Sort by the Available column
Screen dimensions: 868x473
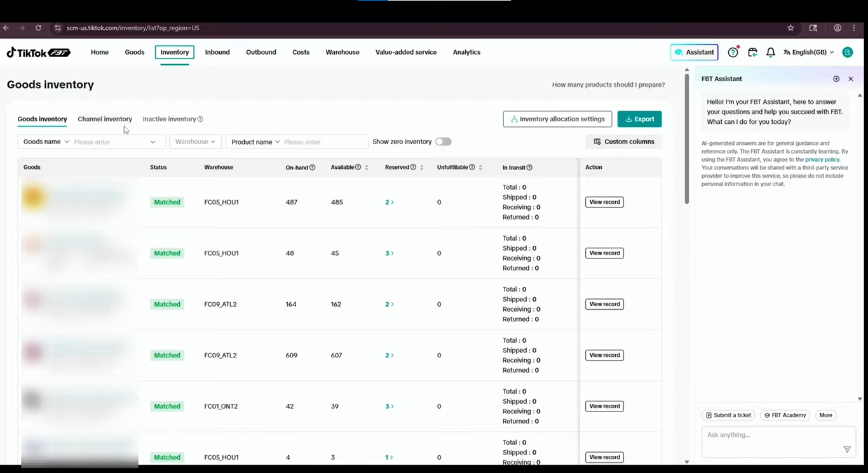[x=367, y=168]
